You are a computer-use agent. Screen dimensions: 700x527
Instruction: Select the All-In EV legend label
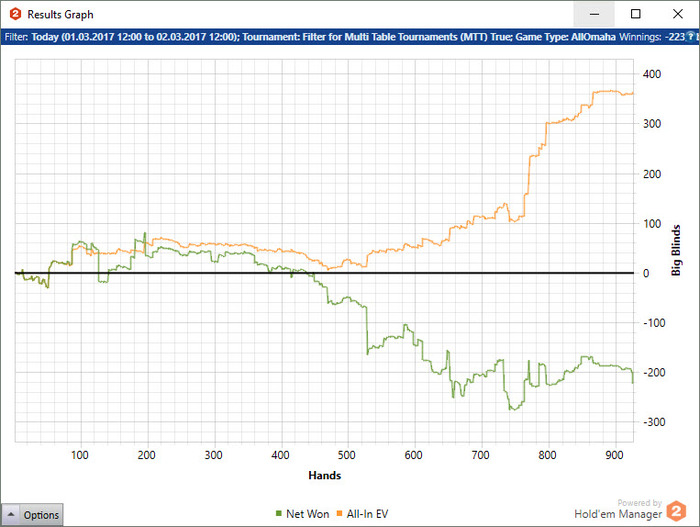pyautogui.click(x=367, y=514)
